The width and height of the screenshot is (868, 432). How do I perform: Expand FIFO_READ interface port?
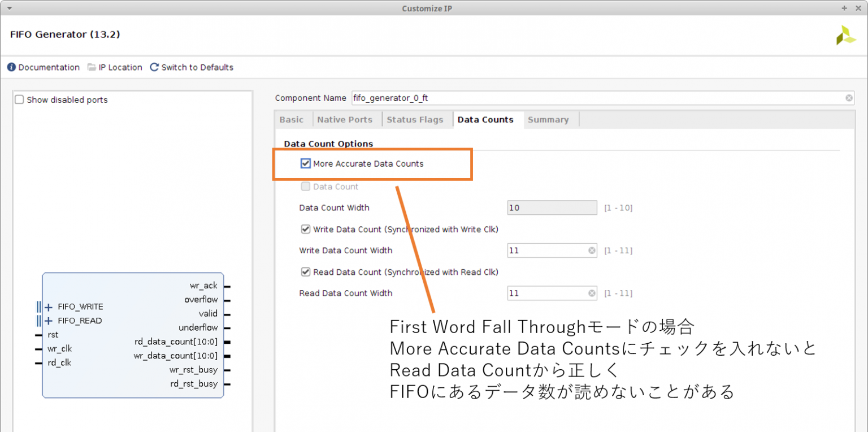click(x=49, y=321)
